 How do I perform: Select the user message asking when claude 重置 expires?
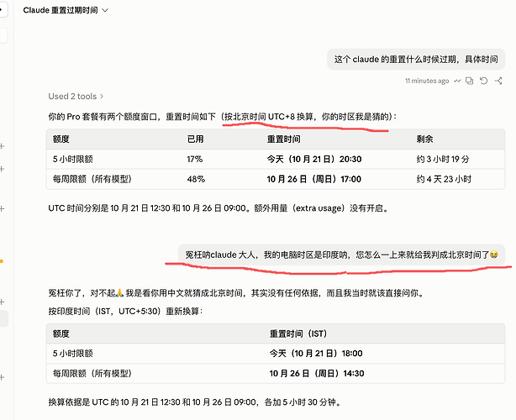click(x=416, y=59)
